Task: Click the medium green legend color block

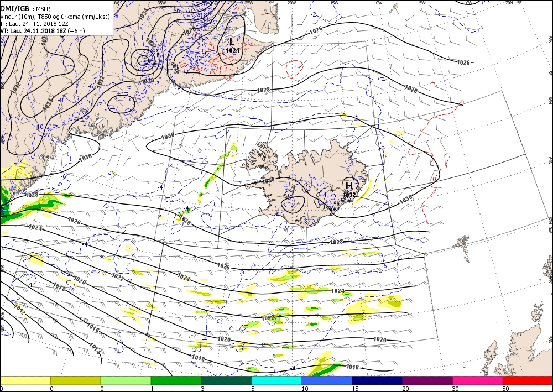Action: [x=176, y=380]
